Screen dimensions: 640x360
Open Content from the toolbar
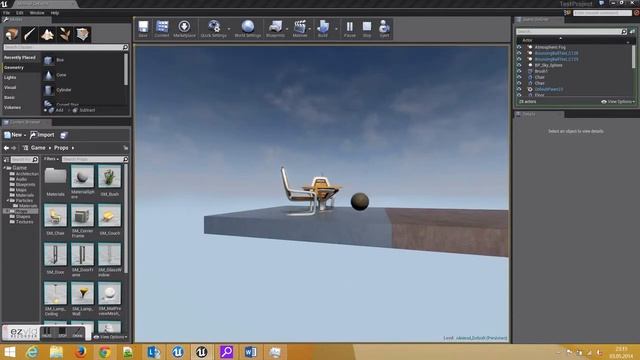[x=162, y=29]
